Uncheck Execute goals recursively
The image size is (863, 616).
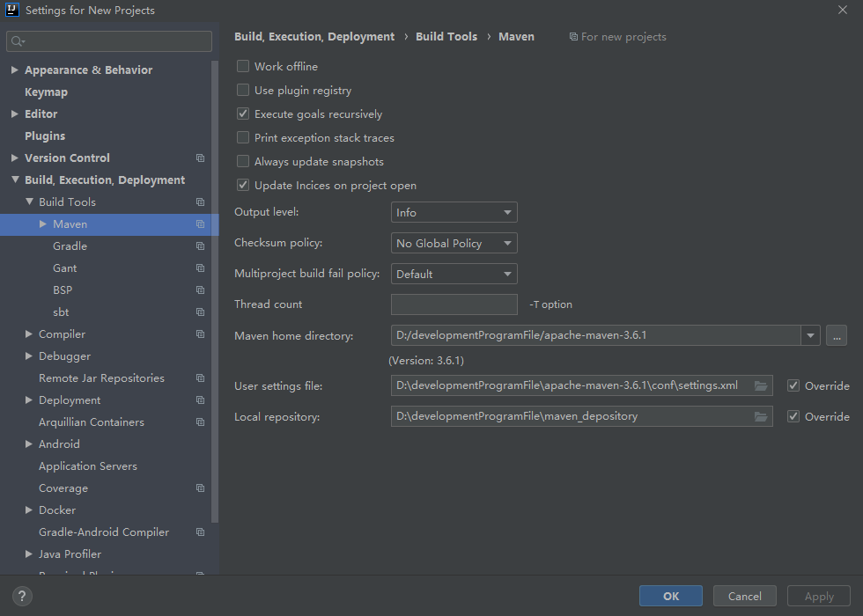tap(243, 114)
